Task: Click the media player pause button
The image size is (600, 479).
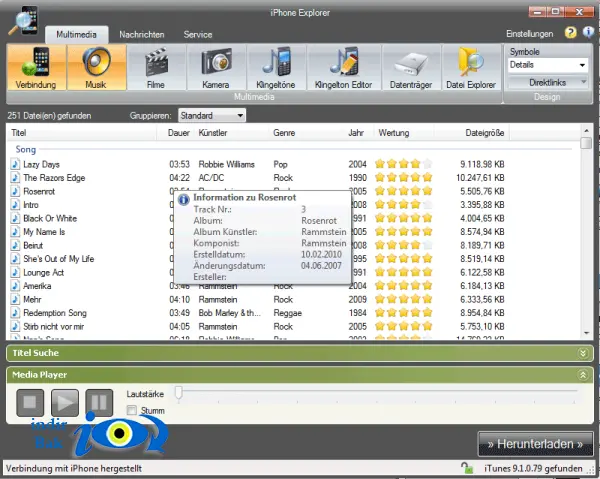Action: tap(99, 403)
